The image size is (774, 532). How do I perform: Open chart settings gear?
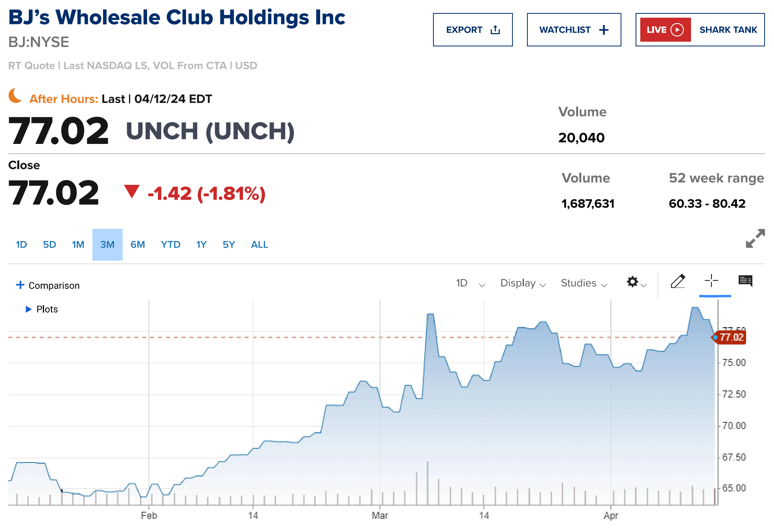[x=632, y=282]
